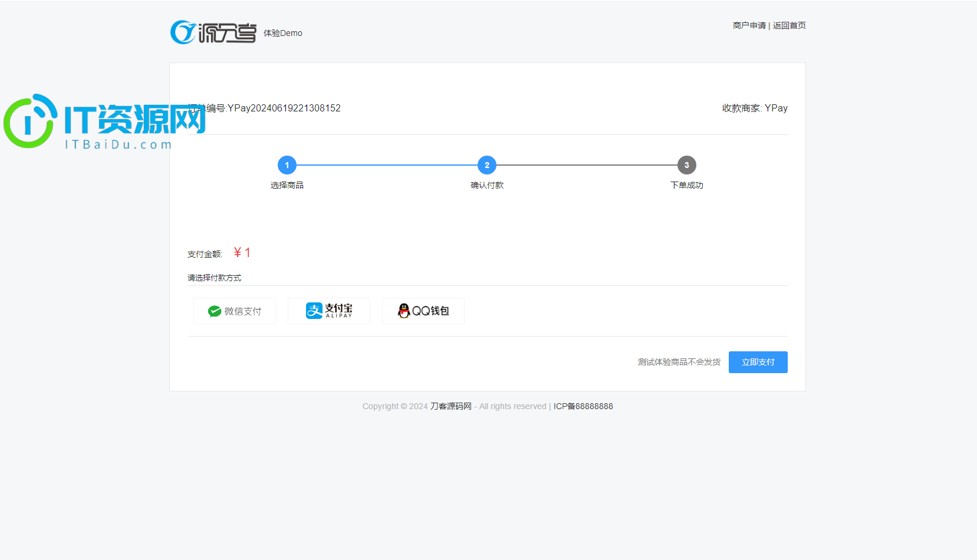Click the 立即支付 button

tap(758, 362)
